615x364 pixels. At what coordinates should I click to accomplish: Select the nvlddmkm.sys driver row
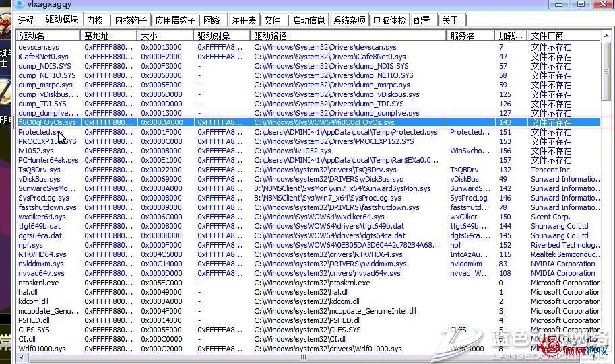coord(42,264)
